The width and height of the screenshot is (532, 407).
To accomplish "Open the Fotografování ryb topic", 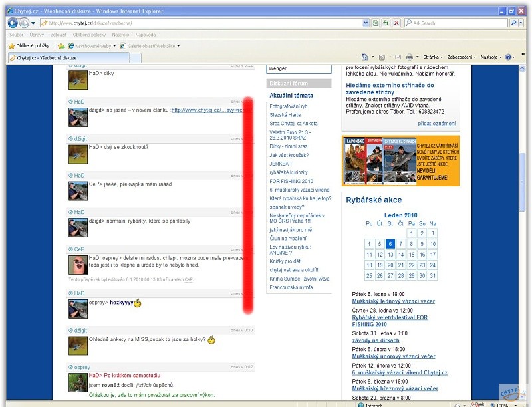I will 289,106.
